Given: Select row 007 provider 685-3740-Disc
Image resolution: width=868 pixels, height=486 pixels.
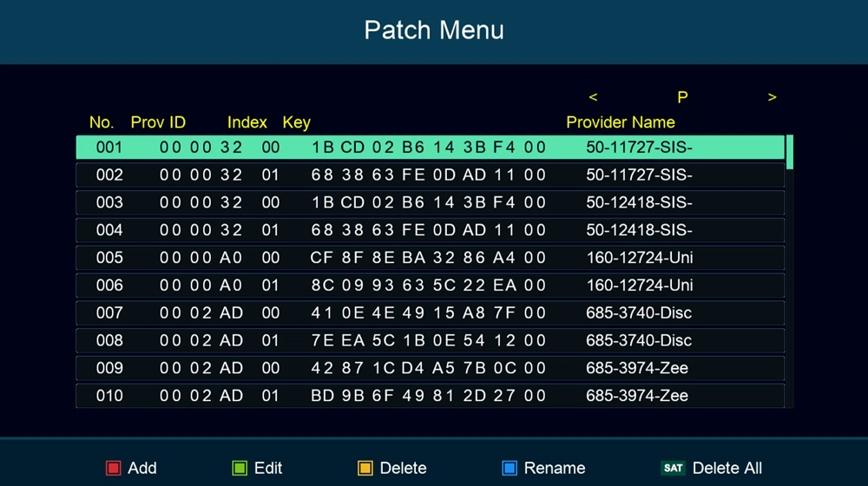Looking at the screenshot, I should [x=430, y=312].
